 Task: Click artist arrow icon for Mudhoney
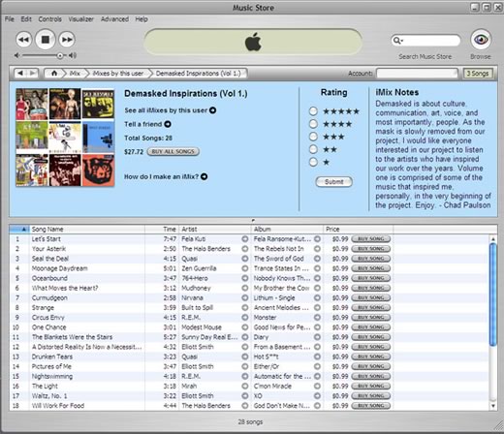(x=245, y=288)
